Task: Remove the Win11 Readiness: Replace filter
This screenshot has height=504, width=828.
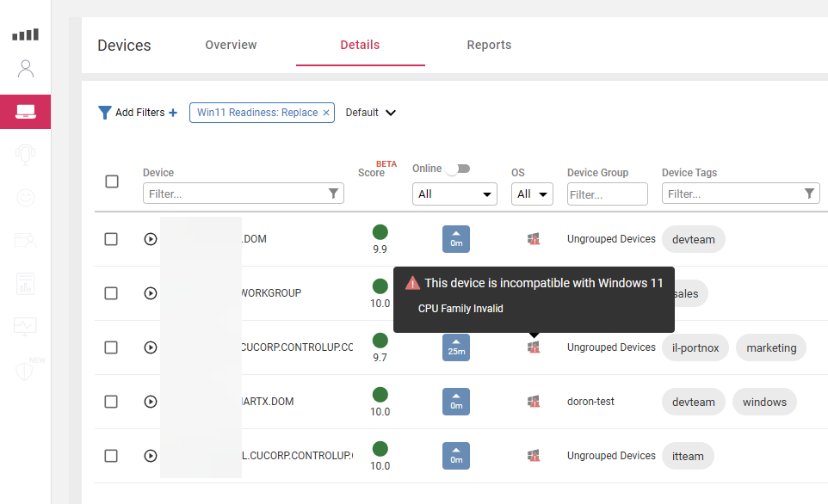Action: (x=327, y=113)
